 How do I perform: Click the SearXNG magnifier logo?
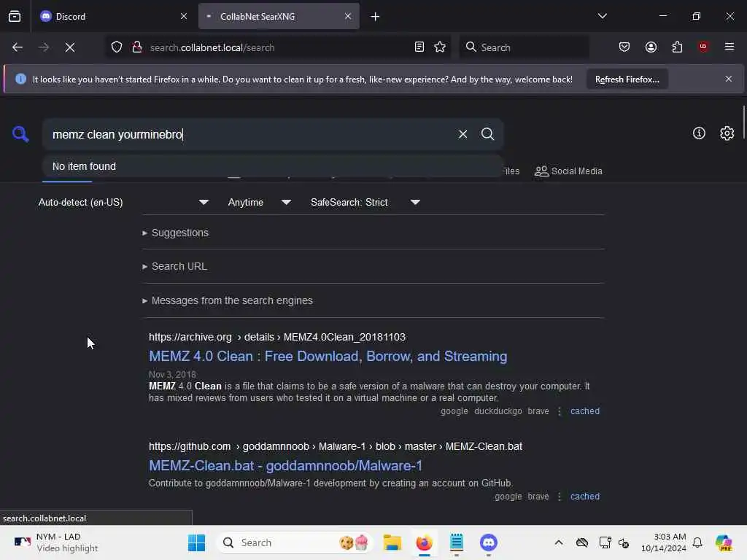tap(20, 134)
